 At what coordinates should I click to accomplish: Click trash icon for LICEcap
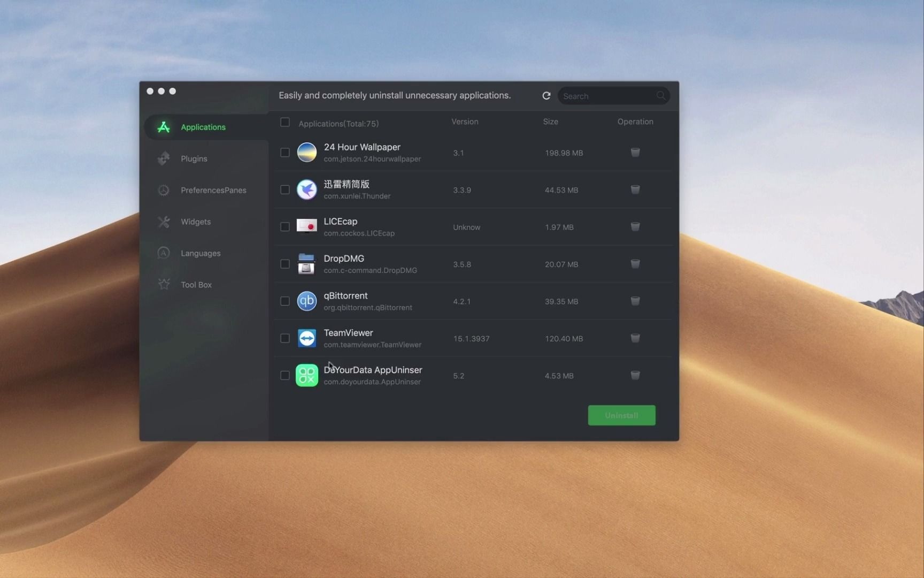(635, 227)
